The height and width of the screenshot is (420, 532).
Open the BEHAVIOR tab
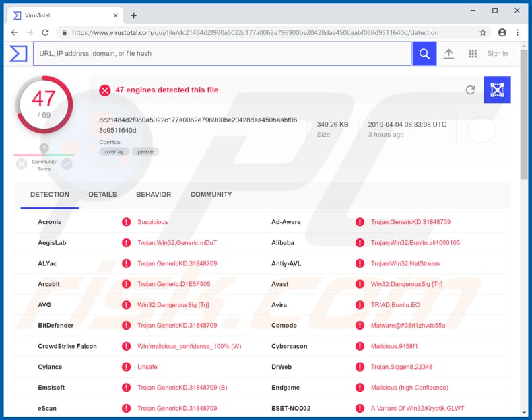pos(154,195)
